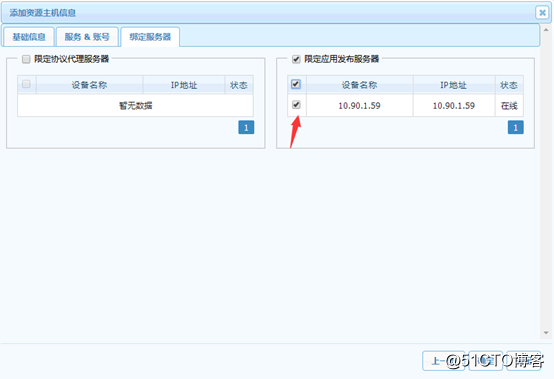Click the scrollbar down arrow

[546, 333]
